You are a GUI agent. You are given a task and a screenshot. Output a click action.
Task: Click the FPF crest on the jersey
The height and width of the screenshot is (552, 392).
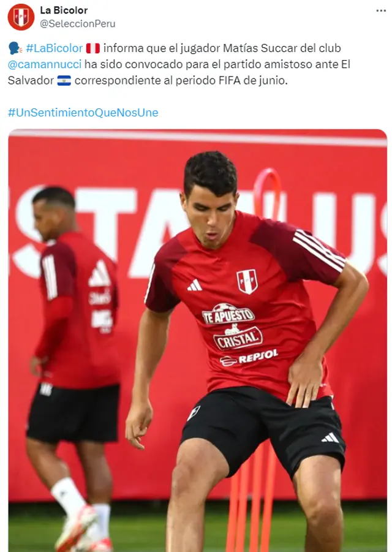coord(247,281)
